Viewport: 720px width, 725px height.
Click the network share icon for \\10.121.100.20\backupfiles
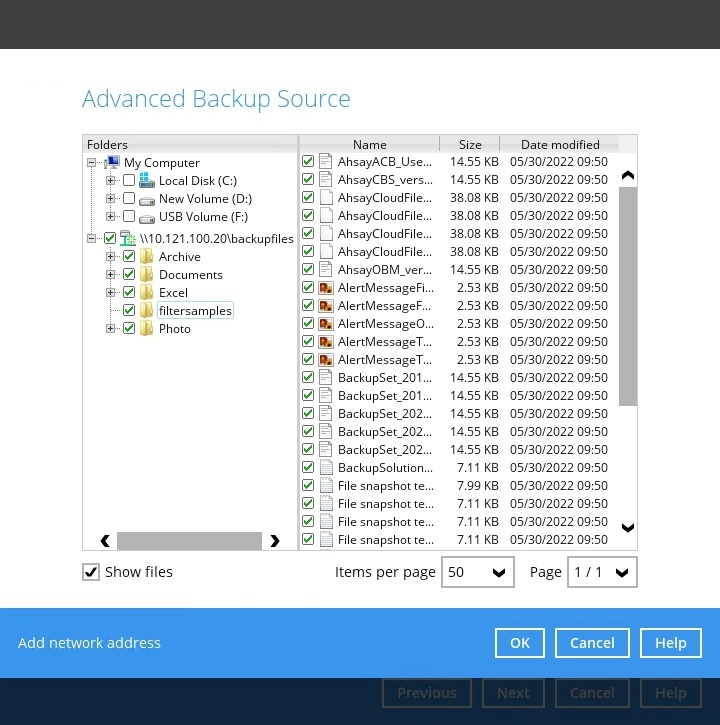128,238
